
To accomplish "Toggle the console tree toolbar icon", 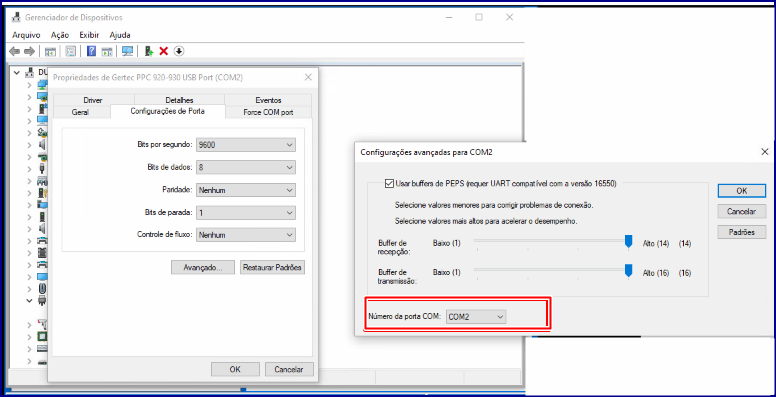I will coord(50,51).
